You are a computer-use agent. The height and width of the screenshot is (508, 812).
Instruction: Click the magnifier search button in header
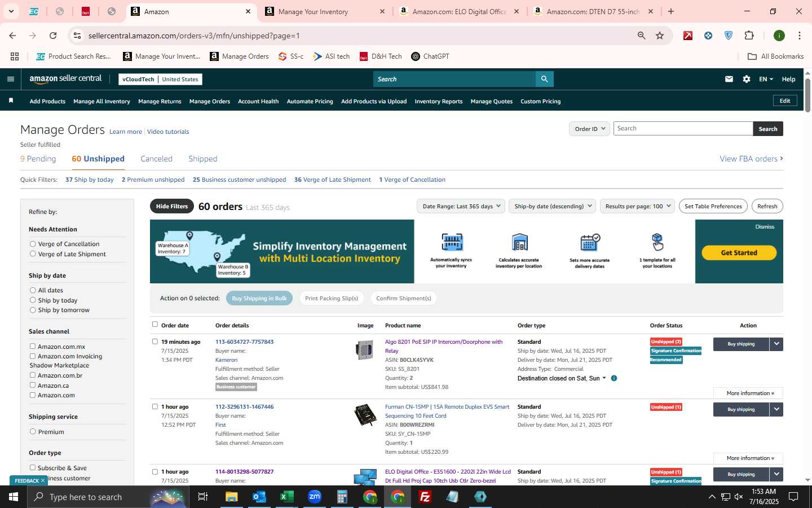click(544, 79)
